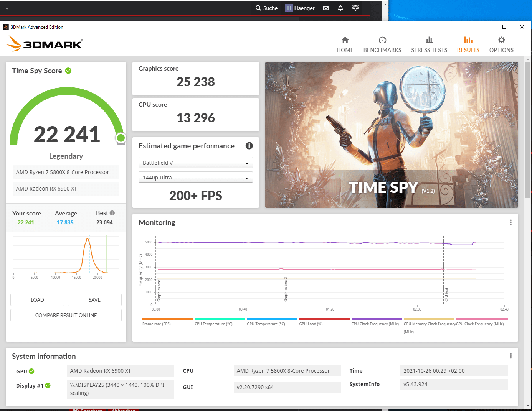This screenshot has height=411, width=532.
Task: Open estimated game performance info icon
Action: coord(249,146)
